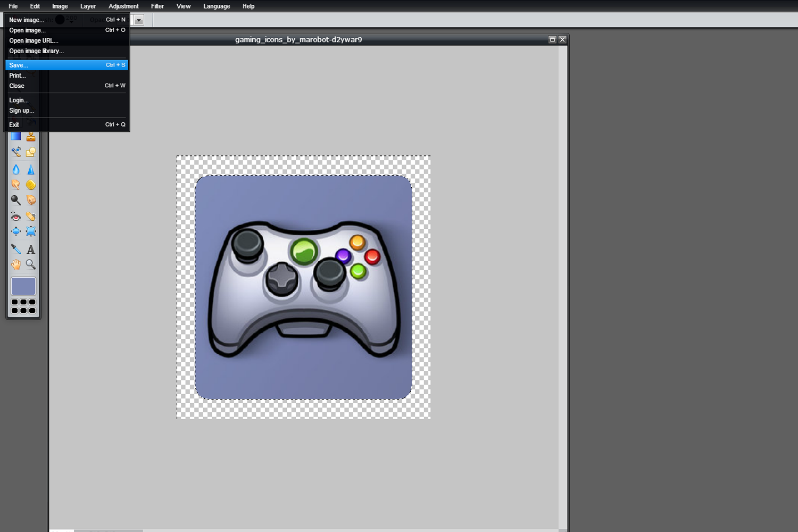
Task: Choose Open image URL... entry
Action: [x=67, y=40]
